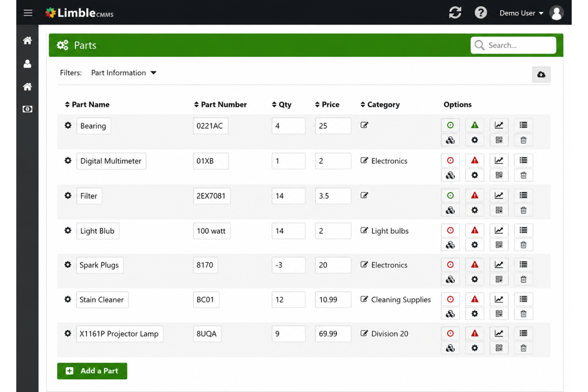Click the Cleaning Supplies category text

click(401, 300)
